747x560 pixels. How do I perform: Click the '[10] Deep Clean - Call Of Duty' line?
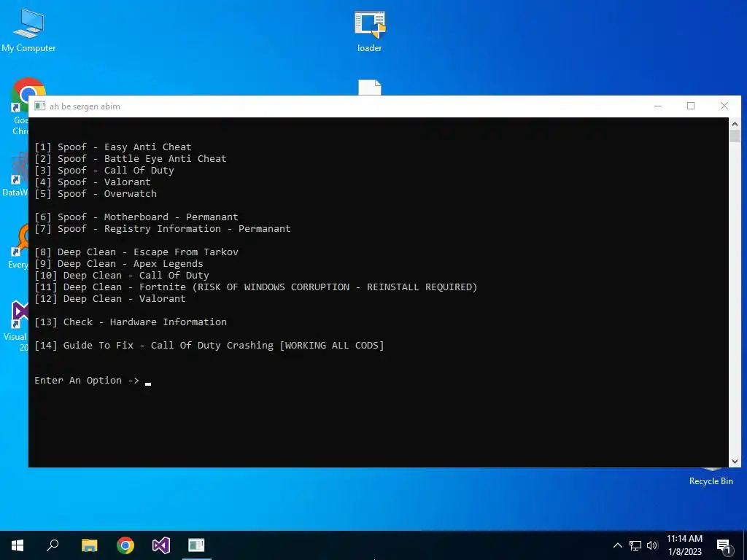tap(122, 275)
